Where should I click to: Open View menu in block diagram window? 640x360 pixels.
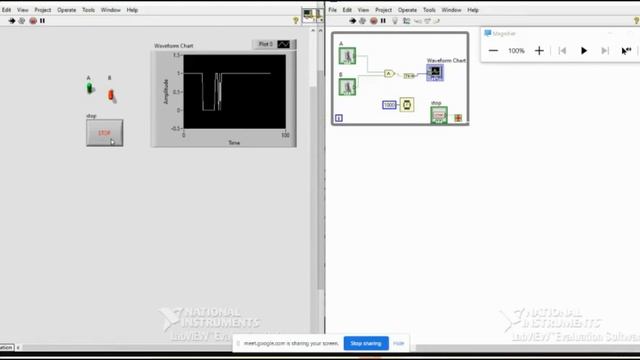(363, 10)
